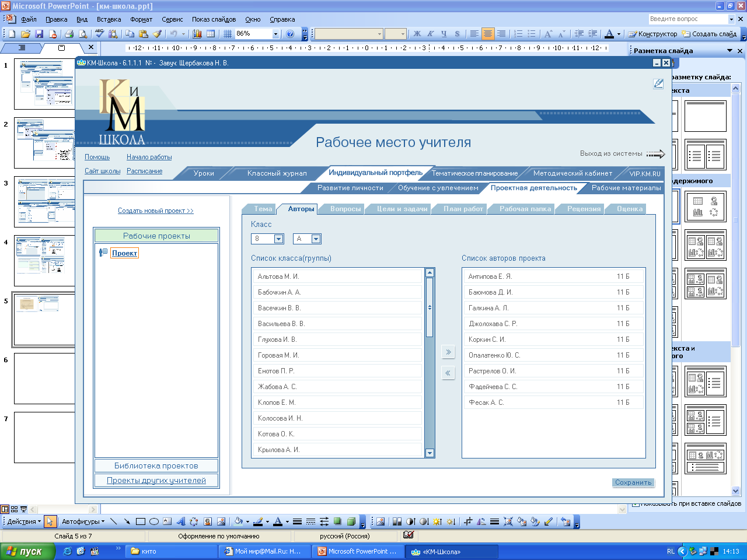747x560 pixels.
Task: Switch to slides thumbnail tab in the left pane
Action: click(x=62, y=48)
